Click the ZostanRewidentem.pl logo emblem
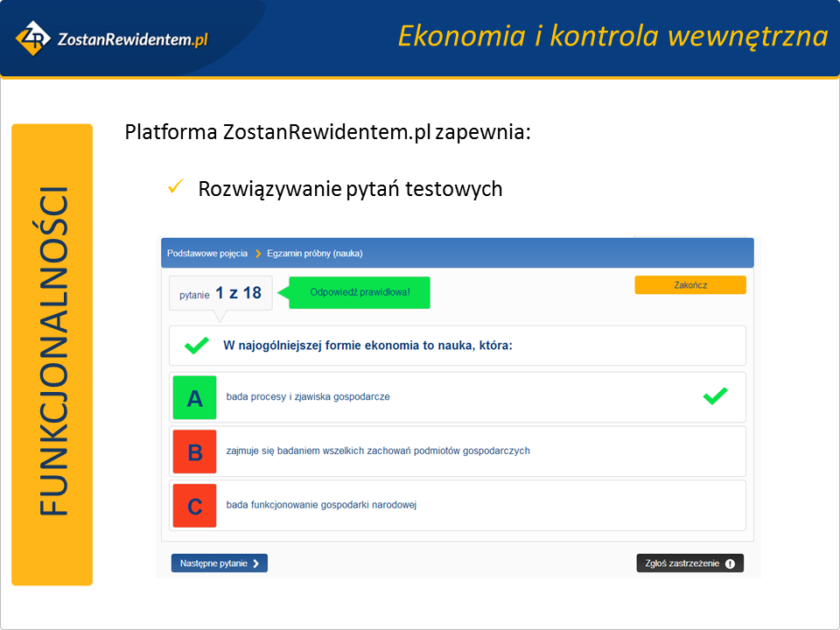The height and width of the screenshot is (630, 840). (x=33, y=38)
